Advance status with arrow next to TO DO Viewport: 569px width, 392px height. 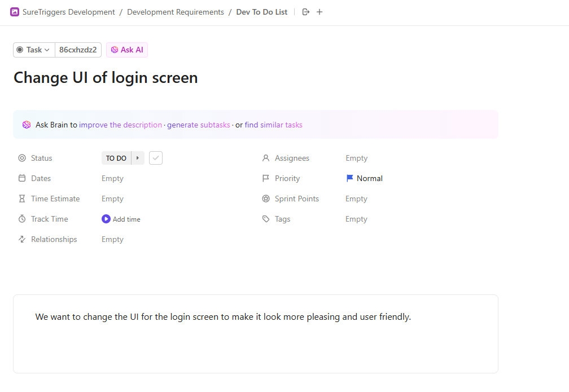point(138,158)
